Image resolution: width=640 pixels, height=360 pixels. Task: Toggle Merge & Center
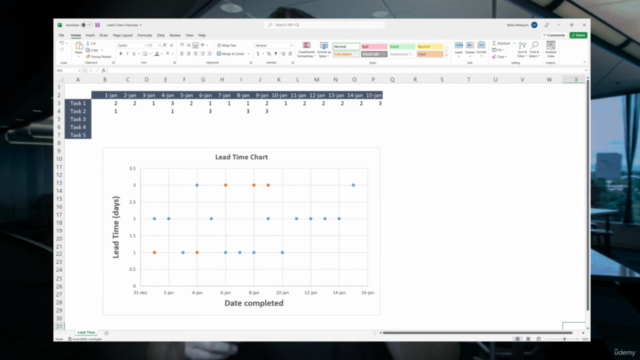click(231, 54)
